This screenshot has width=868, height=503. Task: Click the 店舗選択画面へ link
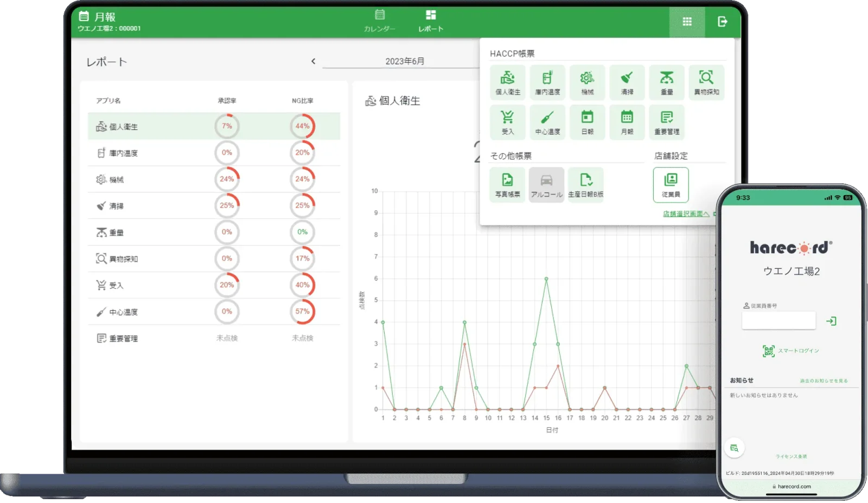[686, 214]
